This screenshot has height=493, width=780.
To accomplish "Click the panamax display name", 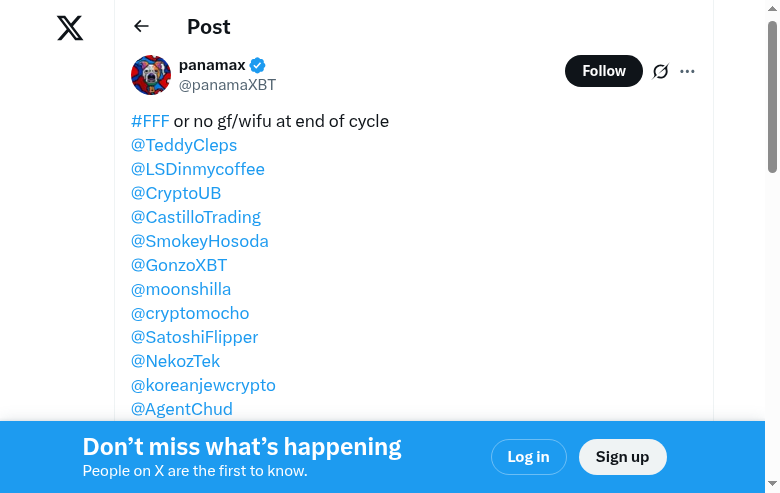I will (x=212, y=65).
